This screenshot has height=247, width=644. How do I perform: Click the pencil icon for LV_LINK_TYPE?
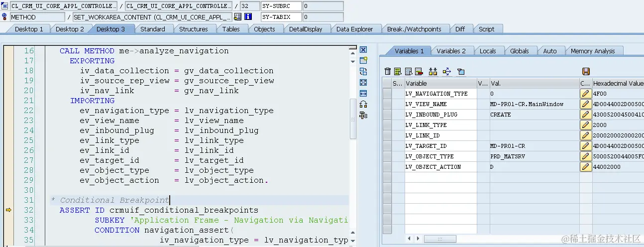pos(585,125)
